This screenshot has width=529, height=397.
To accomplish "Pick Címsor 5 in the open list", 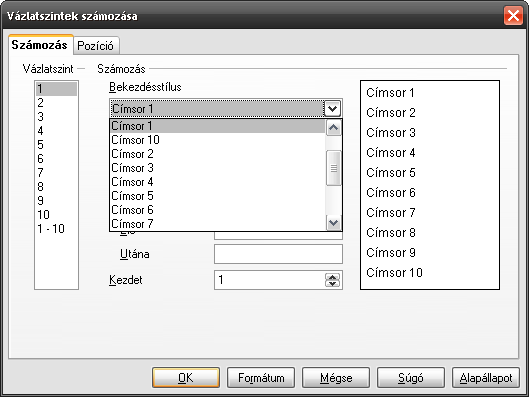I will (218, 196).
